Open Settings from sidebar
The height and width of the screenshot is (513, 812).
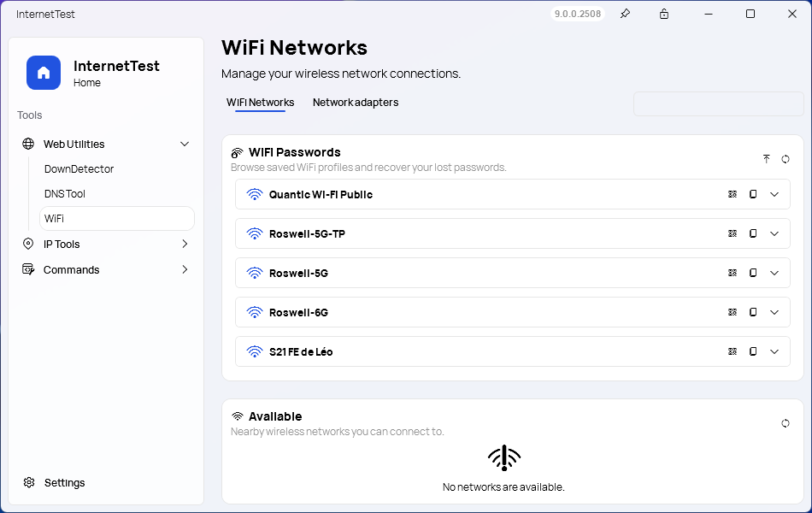tap(64, 482)
